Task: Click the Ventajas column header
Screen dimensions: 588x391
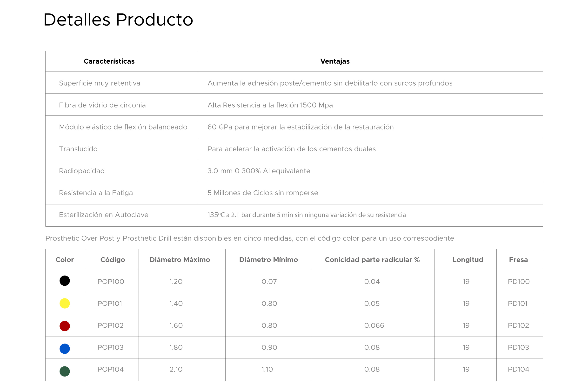Action: click(x=335, y=61)
